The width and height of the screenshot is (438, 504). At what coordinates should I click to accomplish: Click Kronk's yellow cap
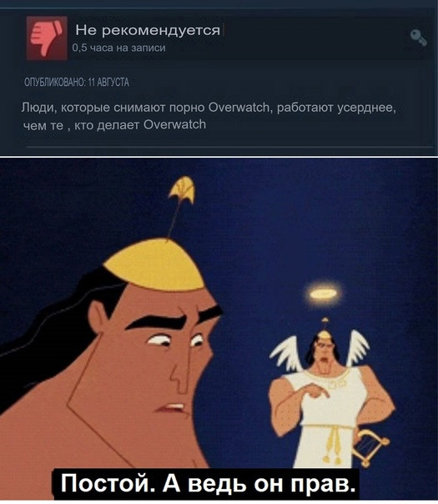click(x=155, y=265)
